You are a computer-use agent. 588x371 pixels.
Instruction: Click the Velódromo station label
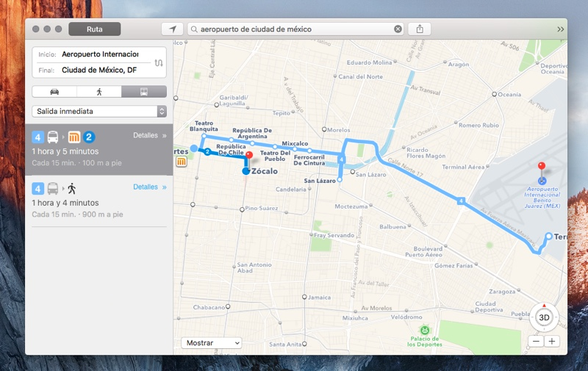coord(406,317)
